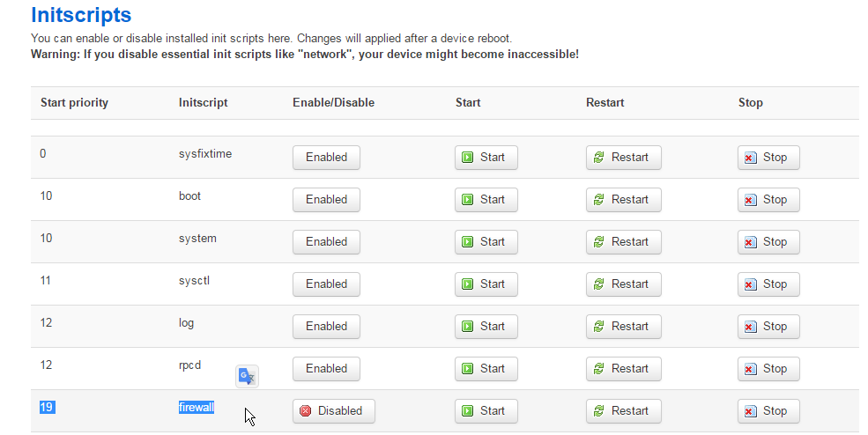
Task: Toggle Enabled state for sysfixtime
Action: (x=326, y=158)
